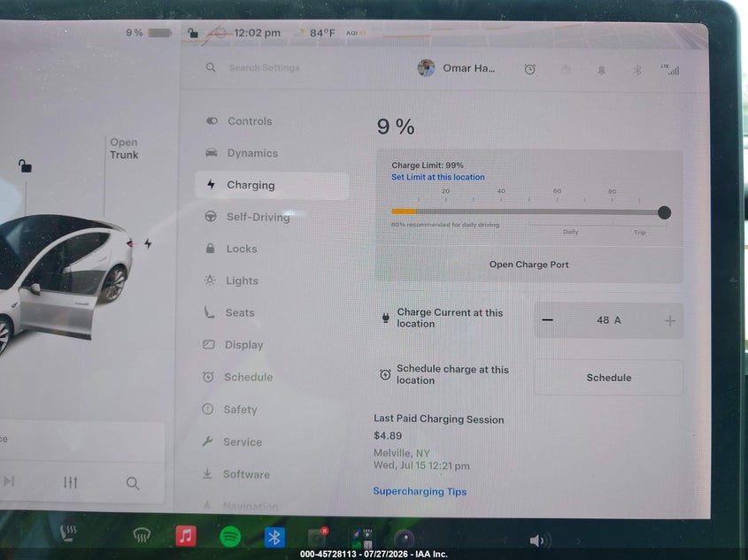Click the alarm clock icon in the header
The width and height of the screenshot is (748, 560).
529,70
